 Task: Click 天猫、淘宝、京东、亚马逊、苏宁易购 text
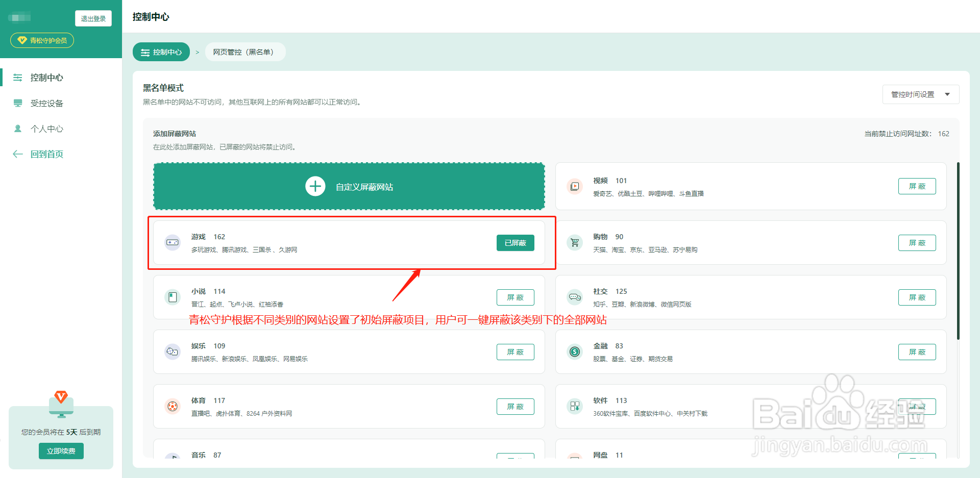tap(645, 249)
